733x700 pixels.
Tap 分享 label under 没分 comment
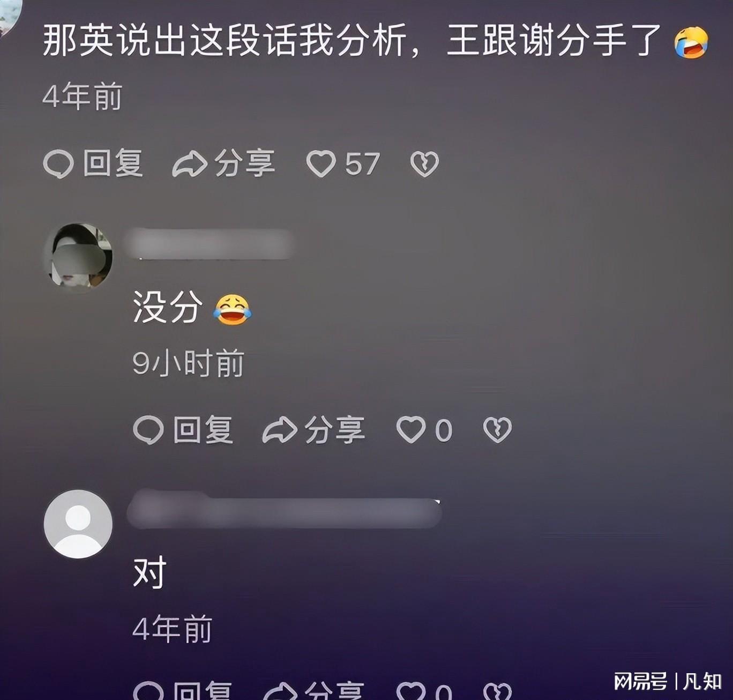335,430
